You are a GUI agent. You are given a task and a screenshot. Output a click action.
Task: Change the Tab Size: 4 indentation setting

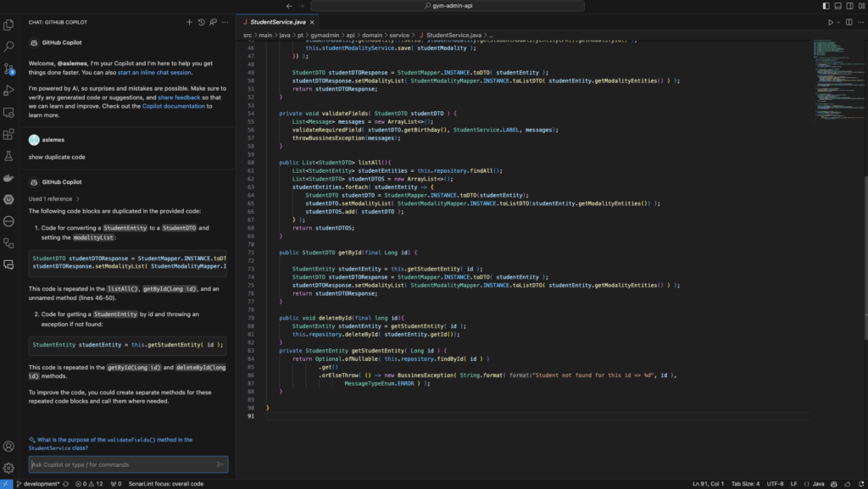(x=746, y=484)
